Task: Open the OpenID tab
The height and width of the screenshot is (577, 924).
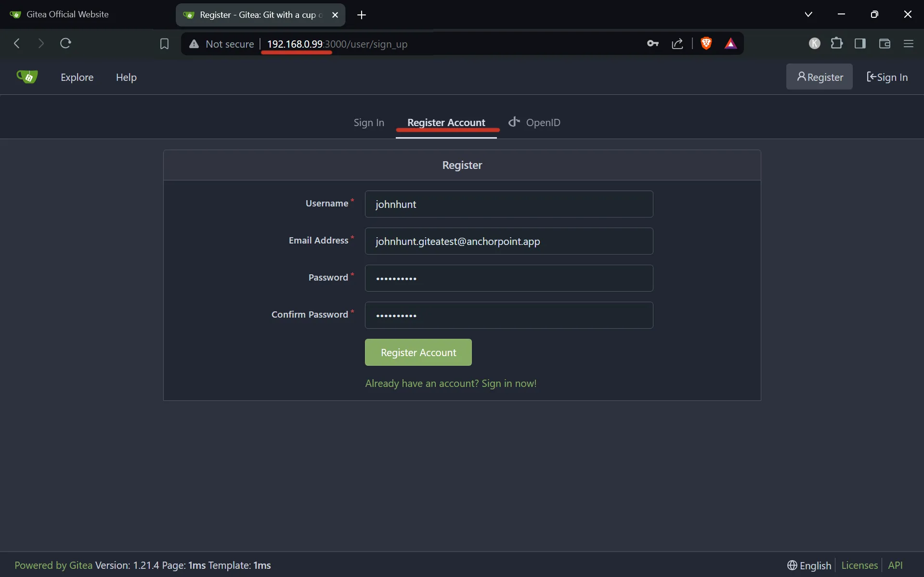Action: click(534, 123)
